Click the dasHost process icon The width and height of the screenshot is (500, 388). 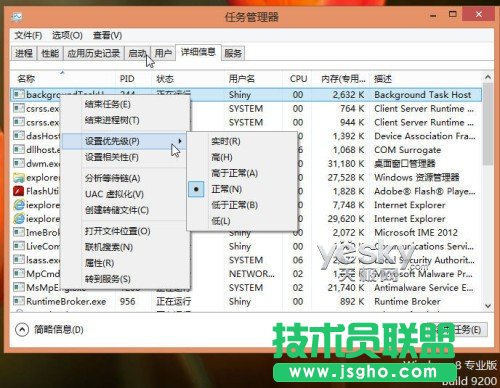[19, 136]
